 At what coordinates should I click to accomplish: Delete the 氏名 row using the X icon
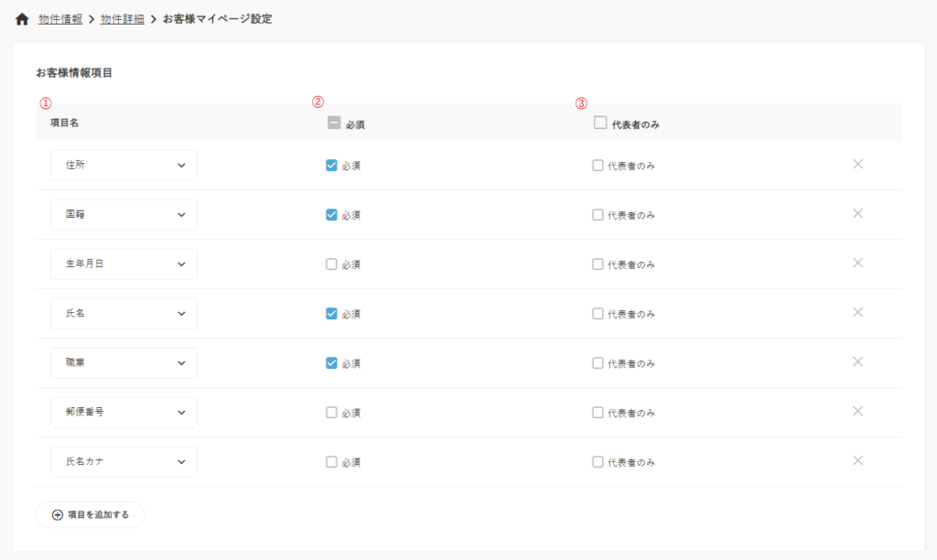tap(857, 313)
